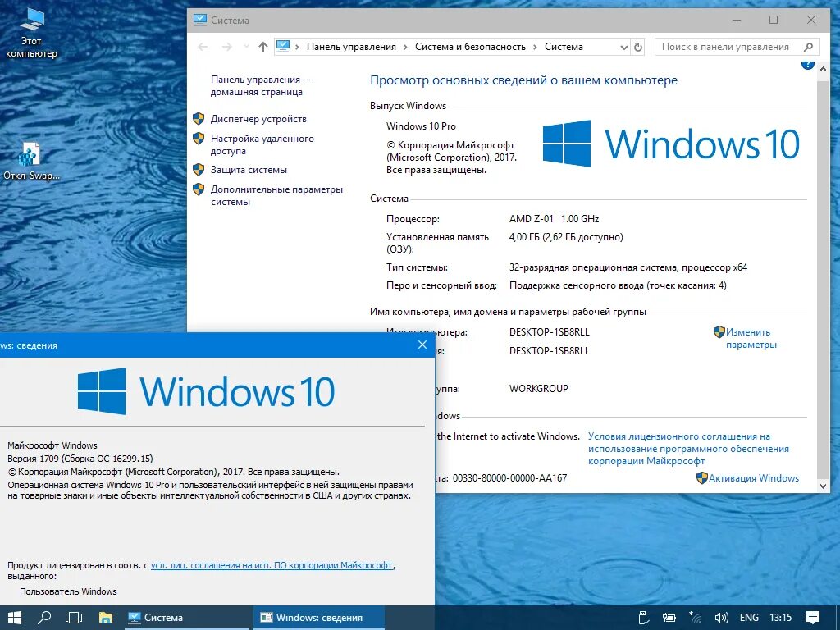Change ENG input language indicator
Viewport: 840px width, 630px height.
click(x=748, y=618)
